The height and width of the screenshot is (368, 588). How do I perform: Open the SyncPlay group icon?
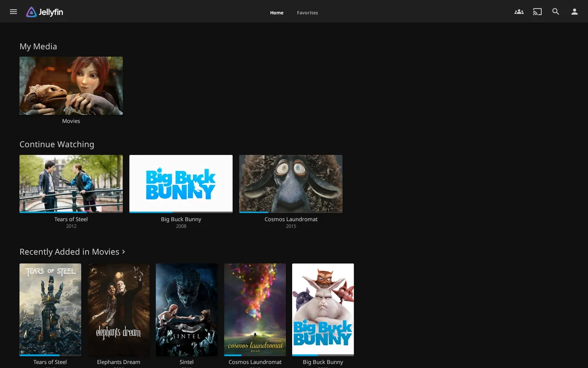519,12
